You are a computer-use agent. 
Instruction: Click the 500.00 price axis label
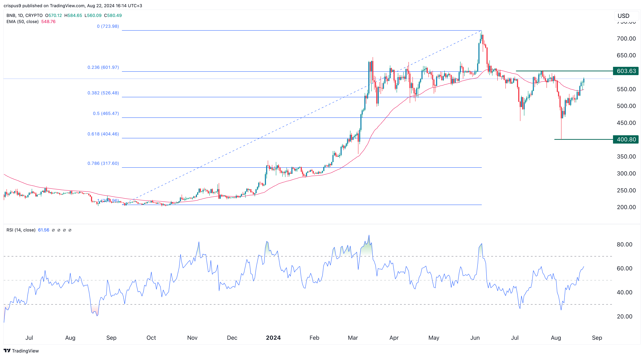pyautogui.click(x=626, y=106)
